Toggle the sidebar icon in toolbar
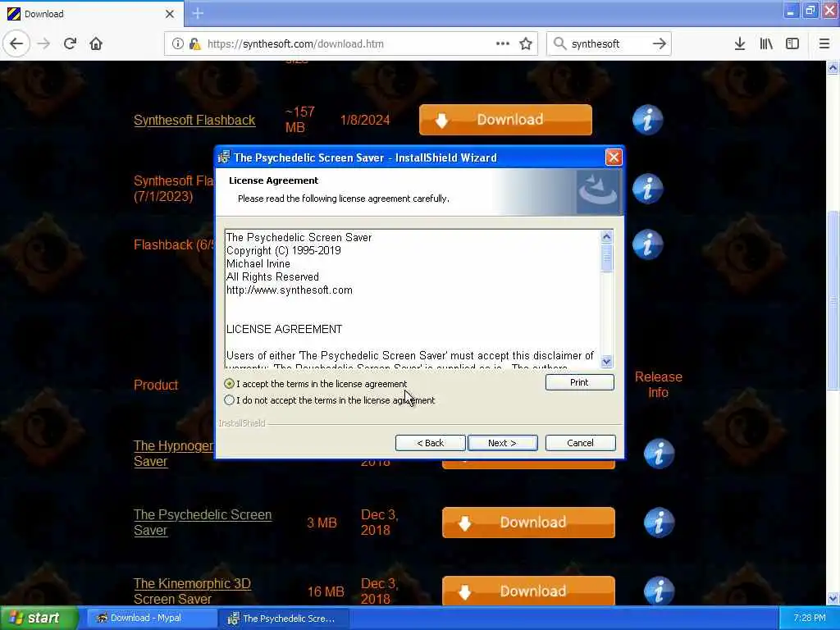 tap(792, 44)
